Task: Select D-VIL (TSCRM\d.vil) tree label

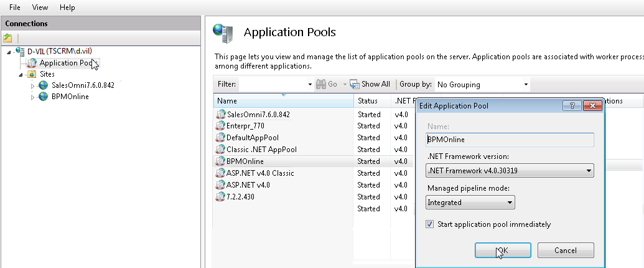Action: pos(60,51)
